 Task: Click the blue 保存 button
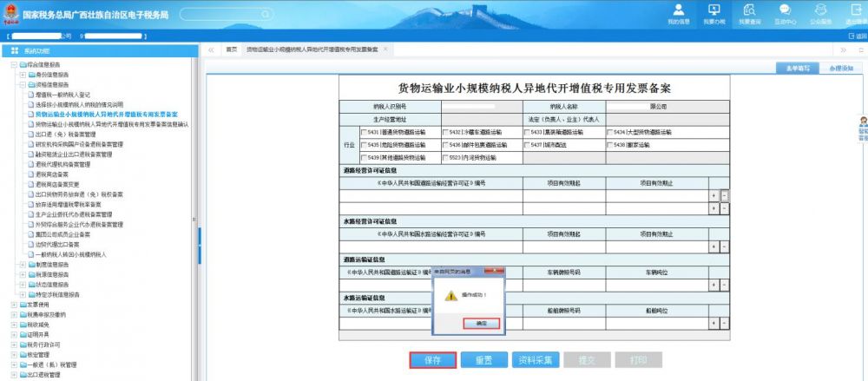[433, 359]
